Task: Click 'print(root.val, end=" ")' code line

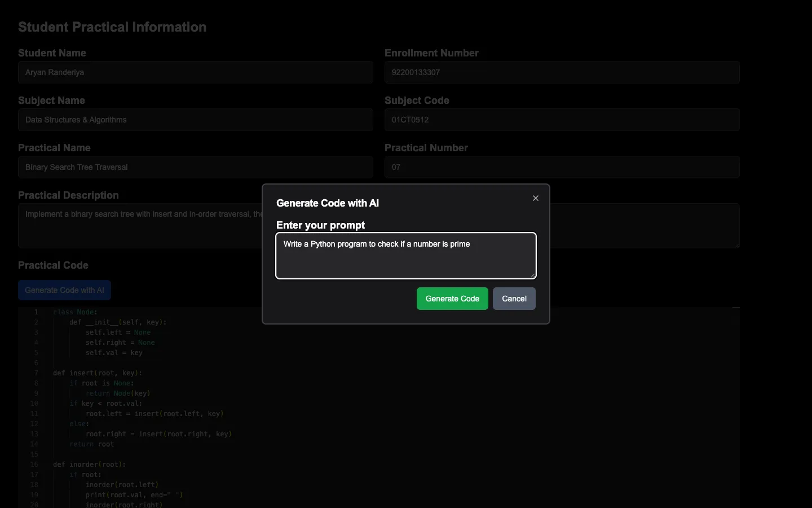Action: pyautogui.click(x=135, y=495)
